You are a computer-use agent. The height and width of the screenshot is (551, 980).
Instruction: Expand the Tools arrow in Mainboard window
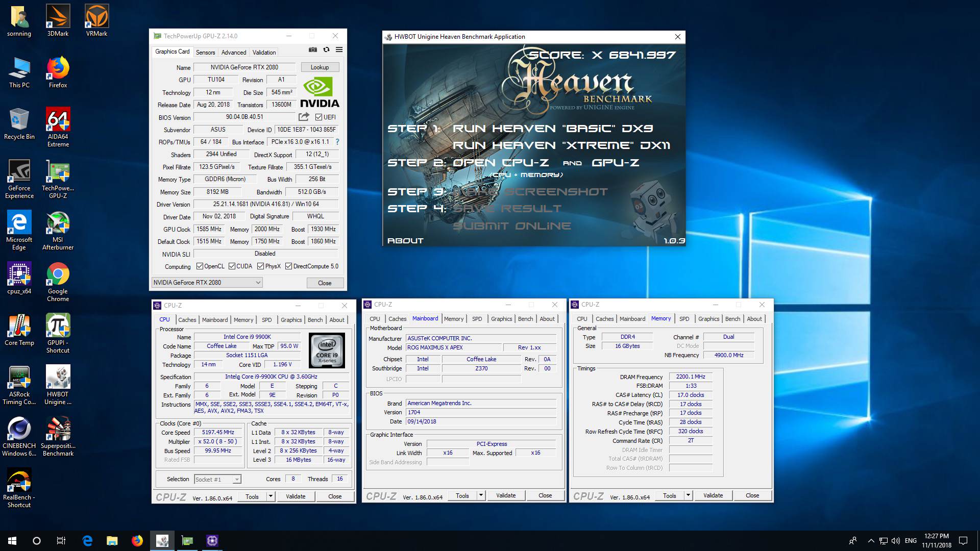(481, 495)
